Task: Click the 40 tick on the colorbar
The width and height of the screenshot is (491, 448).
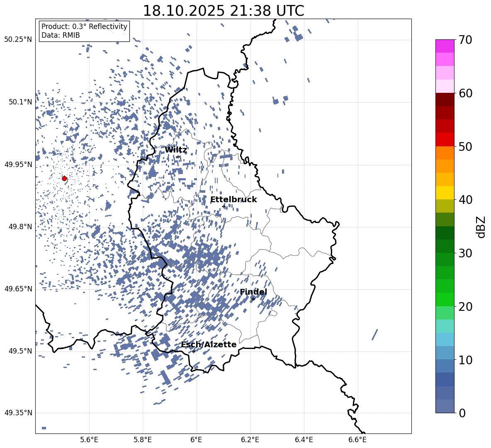Action: (465, 200)
